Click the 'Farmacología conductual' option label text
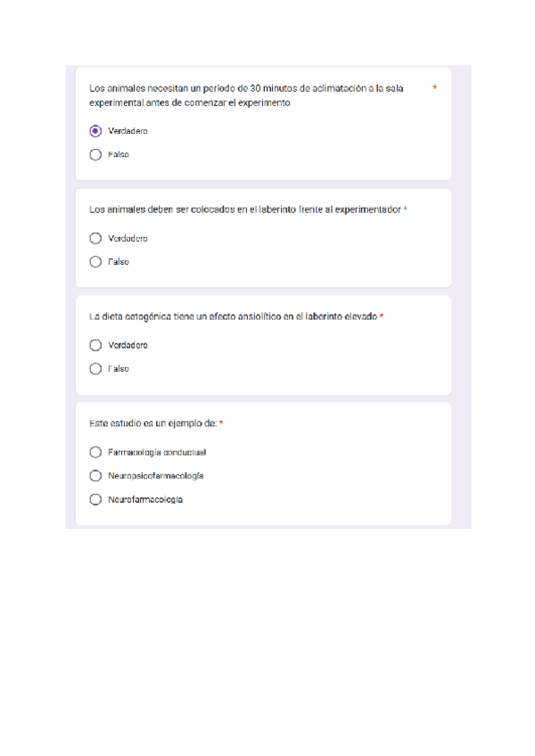Viewport: 535px width, 756px height. click(157, 452)
